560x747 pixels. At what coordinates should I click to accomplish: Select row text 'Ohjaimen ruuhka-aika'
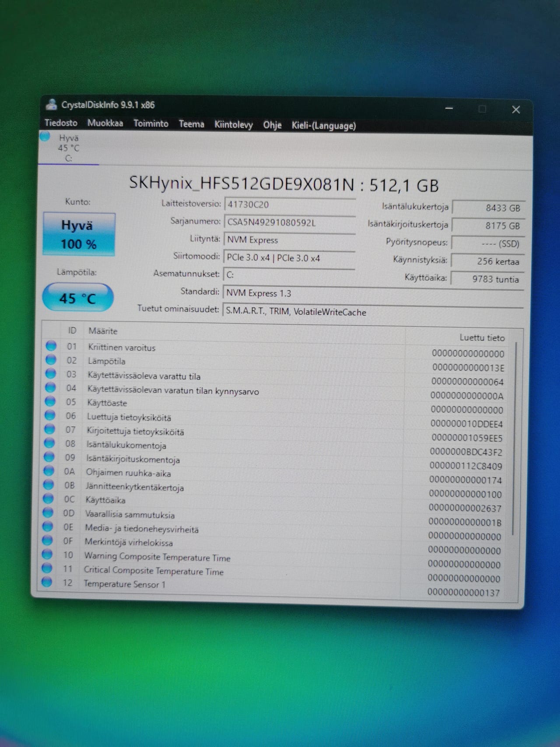pos(128,473)
